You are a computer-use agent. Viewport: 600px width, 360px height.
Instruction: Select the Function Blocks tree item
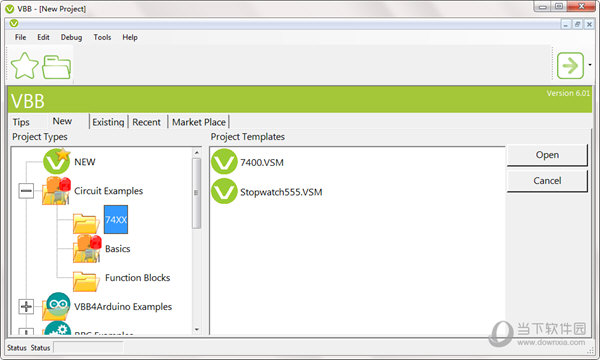(137, 277)
